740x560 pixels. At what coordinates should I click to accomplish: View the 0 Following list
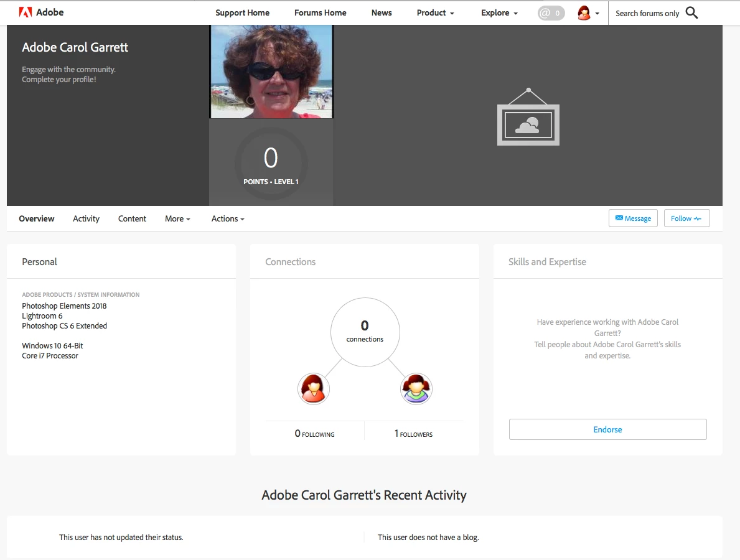314,434
